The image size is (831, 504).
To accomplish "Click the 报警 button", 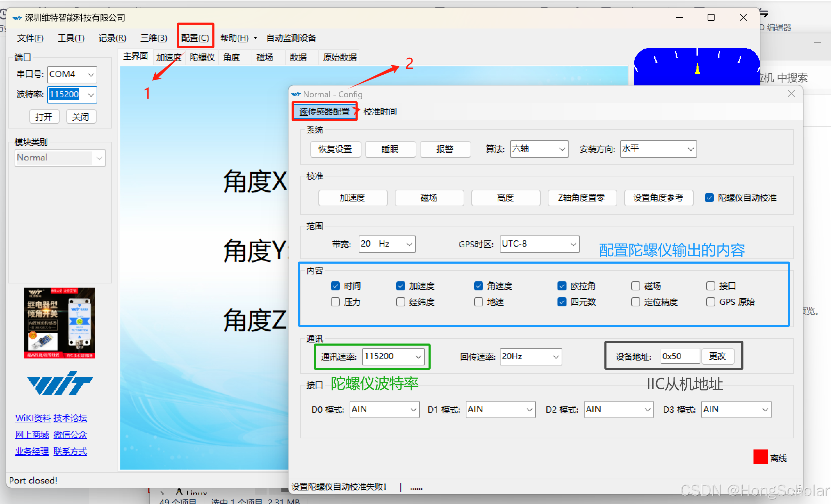I will pos(445,149).
